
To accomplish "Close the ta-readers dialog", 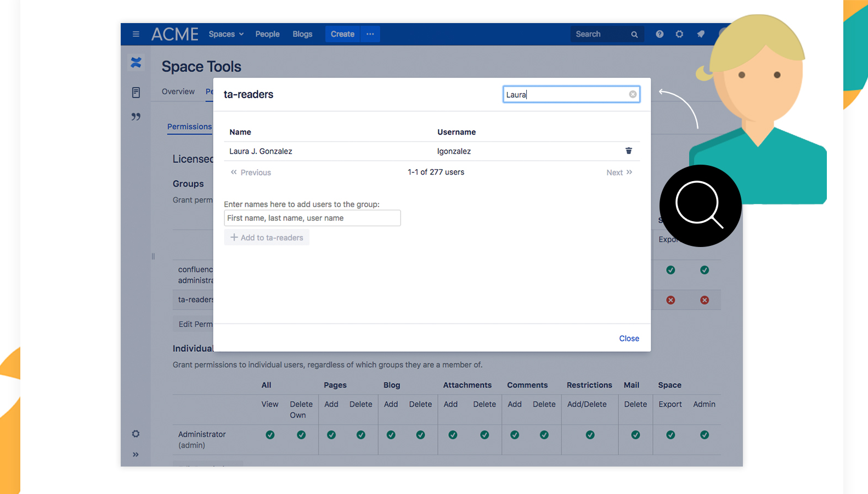I will tap(629, 339).
